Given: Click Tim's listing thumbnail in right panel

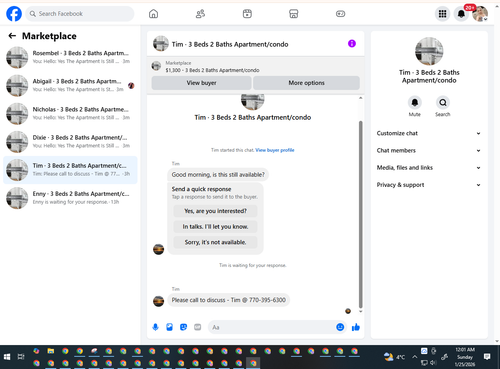Looking at the screenshot, I should (x=429, y=51).
